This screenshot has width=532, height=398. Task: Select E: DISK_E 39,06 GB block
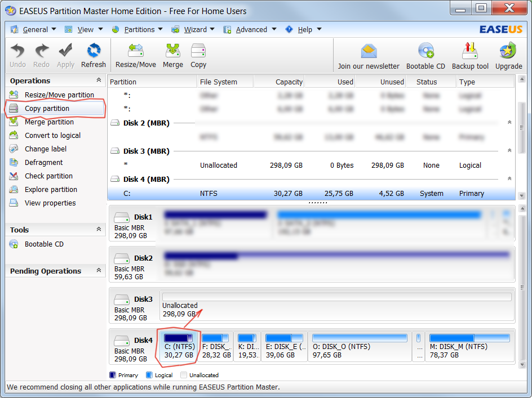[x=285, y=347]
